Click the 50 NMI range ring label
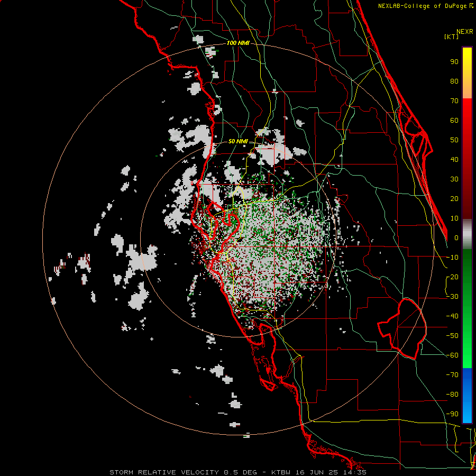 [238, 141]
